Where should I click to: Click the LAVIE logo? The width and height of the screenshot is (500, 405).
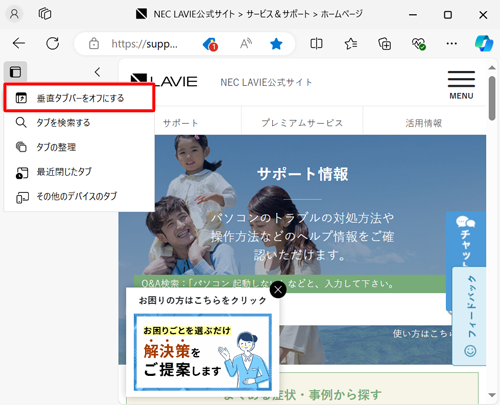[164, 81]
